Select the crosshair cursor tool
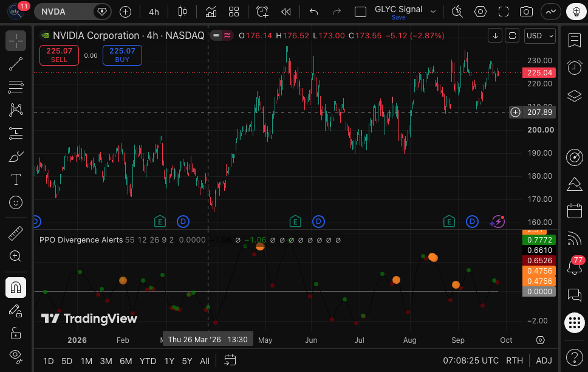The image size is (588, 372). click(16, 41)
